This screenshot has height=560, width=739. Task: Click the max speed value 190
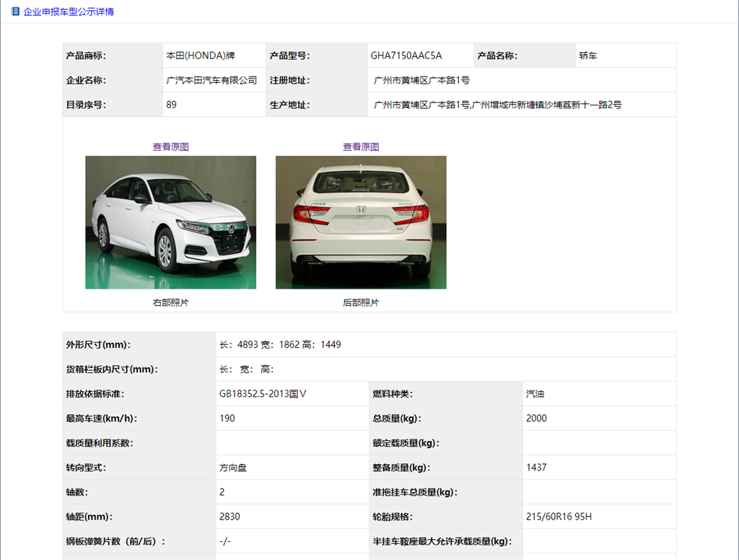click(x=227, y=419)
